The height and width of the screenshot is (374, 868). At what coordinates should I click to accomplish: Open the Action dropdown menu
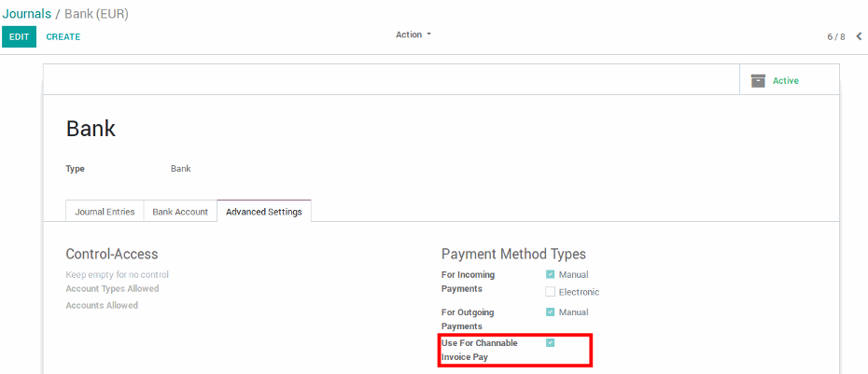(x=413, y=35)
